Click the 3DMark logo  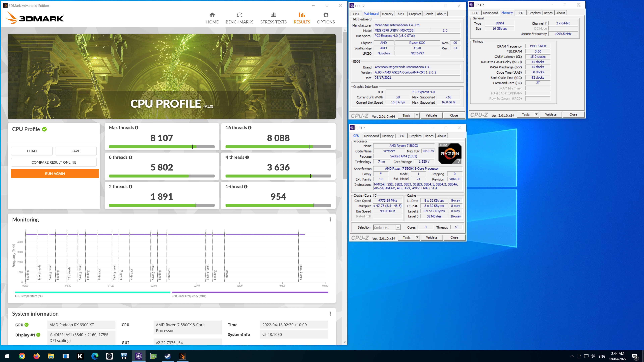click(35, 18)
